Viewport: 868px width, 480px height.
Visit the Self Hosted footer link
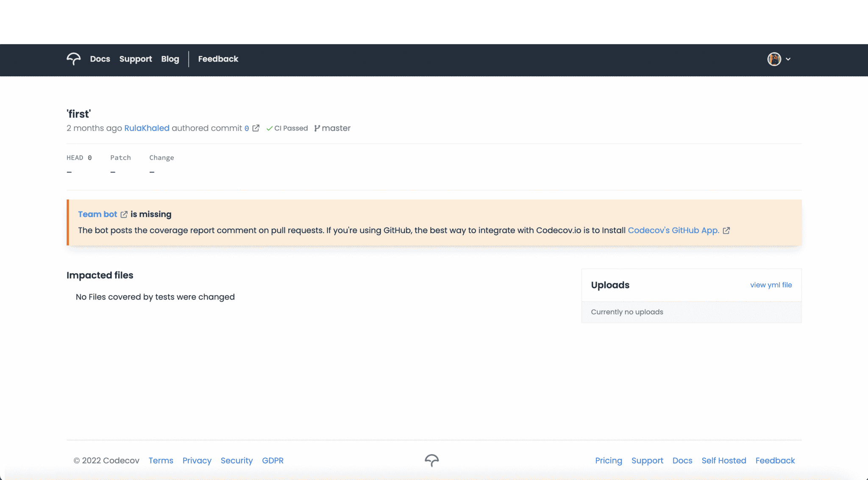pyautogui.click(x=723, y=461)
